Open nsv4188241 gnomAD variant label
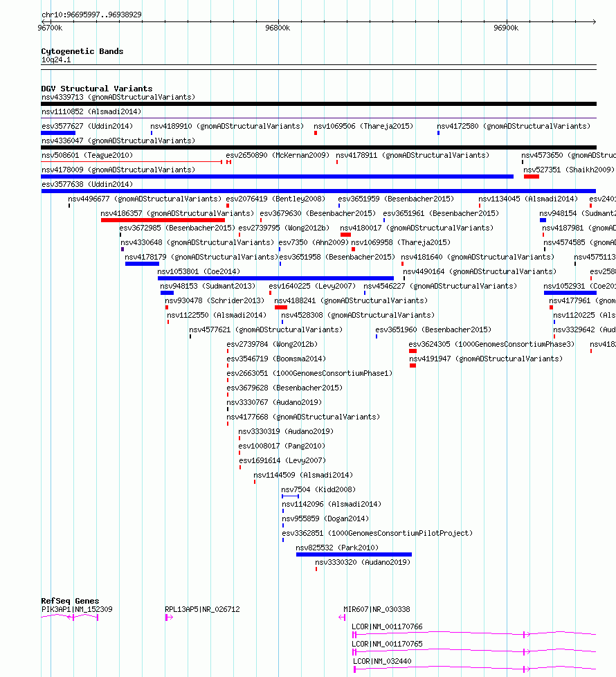616x677 pixels. (x=351, y=301)
